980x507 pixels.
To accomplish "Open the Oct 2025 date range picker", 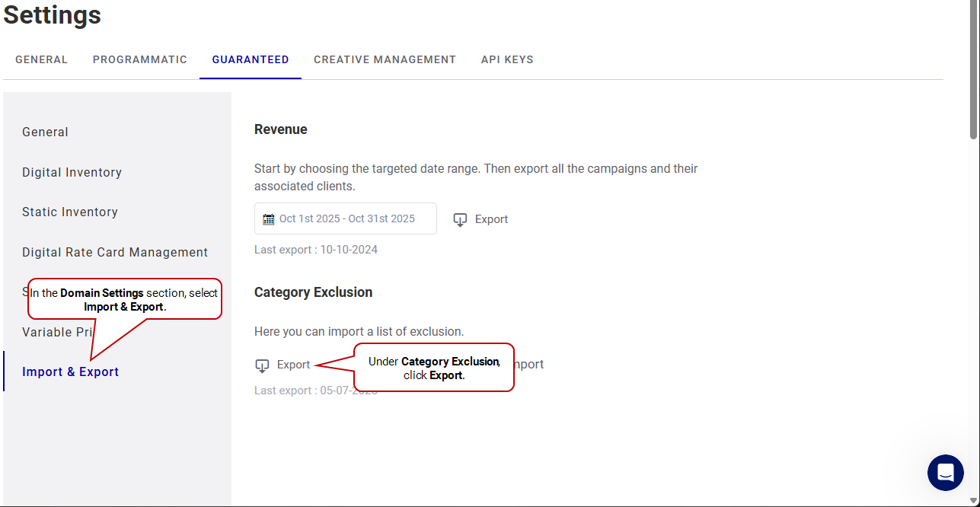I will click(x=346, y=219).
